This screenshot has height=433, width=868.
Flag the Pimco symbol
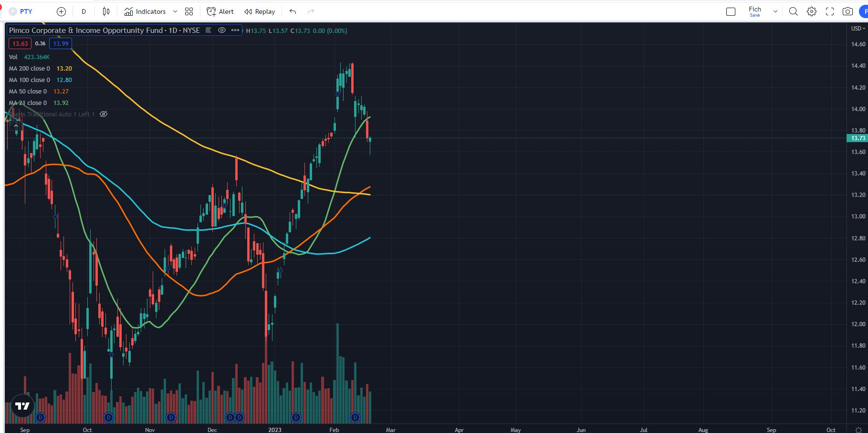(209, 30)
